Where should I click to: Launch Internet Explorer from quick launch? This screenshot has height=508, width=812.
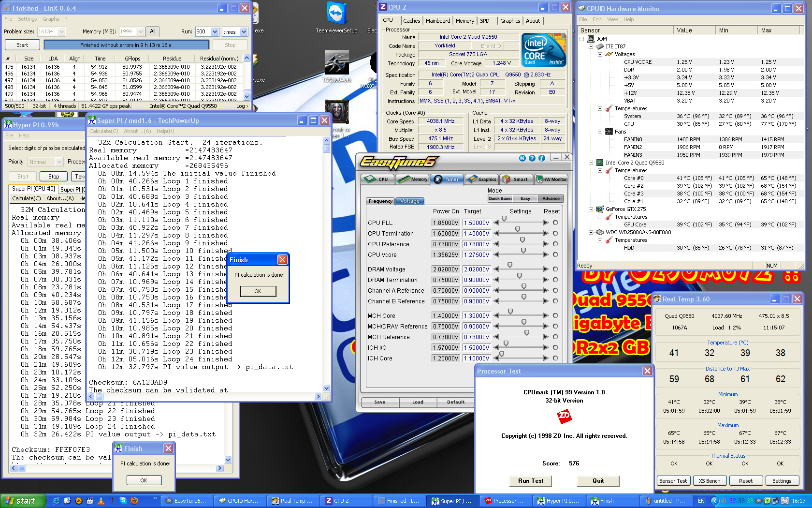[x=57, y=501]
